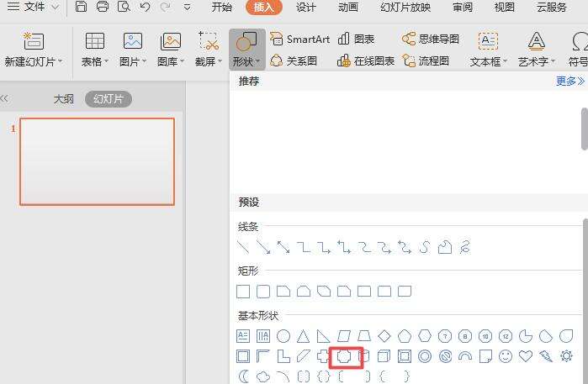Select the heart shape
This screenshot has width=588, height=384.
(526, 356)
